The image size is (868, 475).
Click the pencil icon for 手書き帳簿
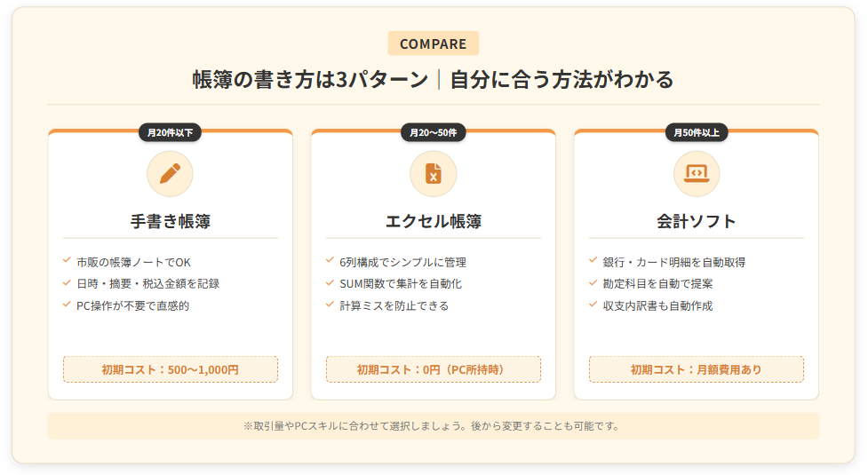point(170,174)
